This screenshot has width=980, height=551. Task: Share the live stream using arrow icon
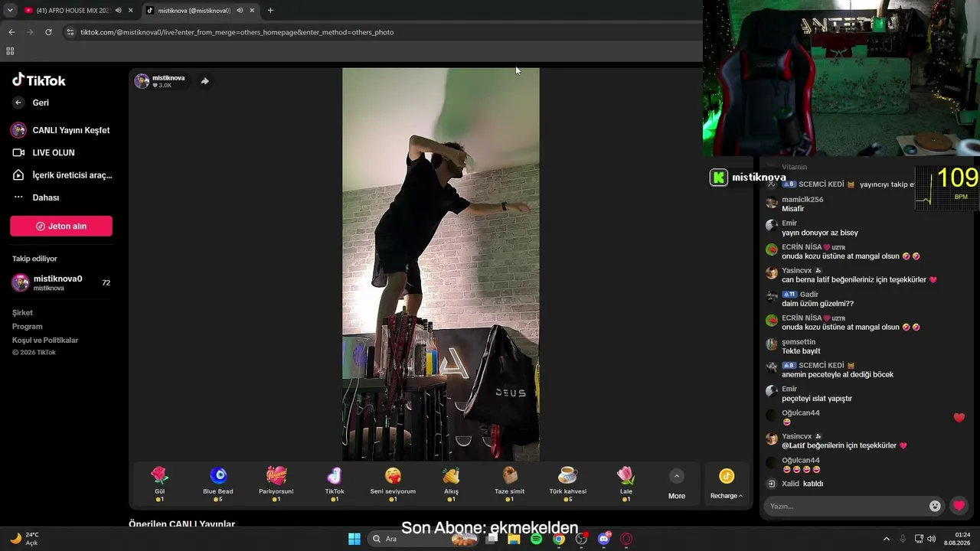pos(204,81)
